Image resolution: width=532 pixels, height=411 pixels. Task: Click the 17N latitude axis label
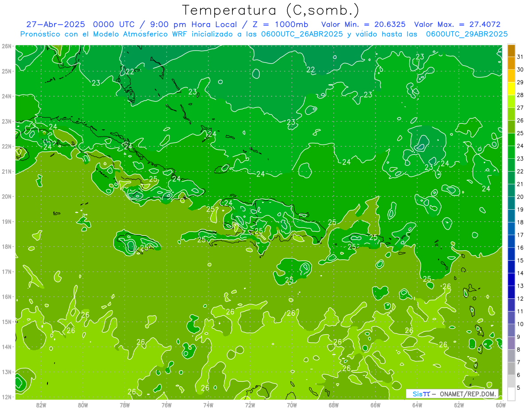6,271
